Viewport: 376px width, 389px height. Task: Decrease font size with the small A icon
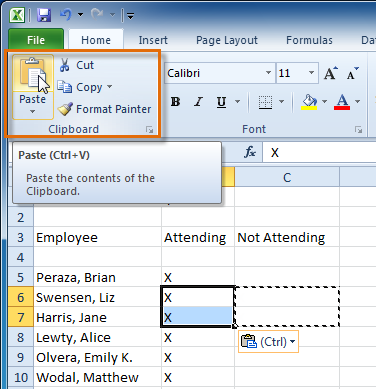pos(352,73)
